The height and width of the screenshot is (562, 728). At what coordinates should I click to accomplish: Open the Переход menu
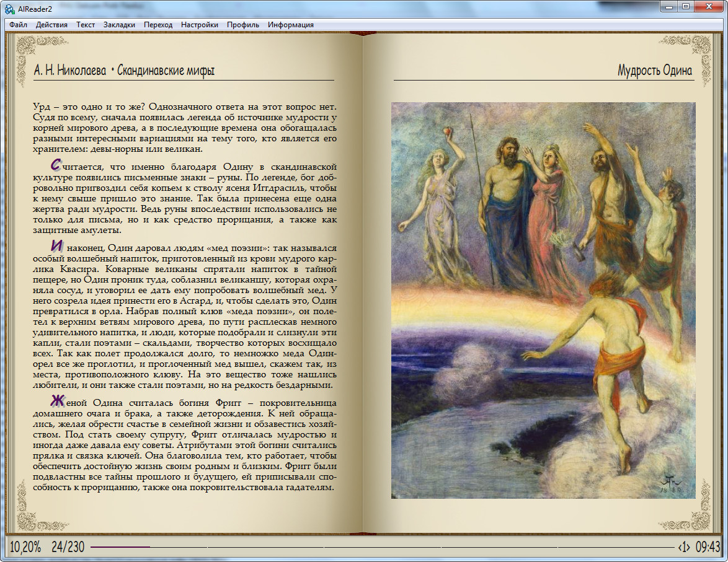[x=158, y=25]
